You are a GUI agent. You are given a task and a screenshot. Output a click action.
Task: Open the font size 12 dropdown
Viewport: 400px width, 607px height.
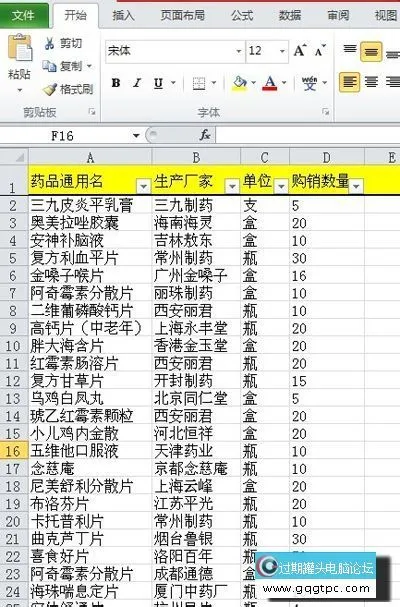(x=282, y=51)
